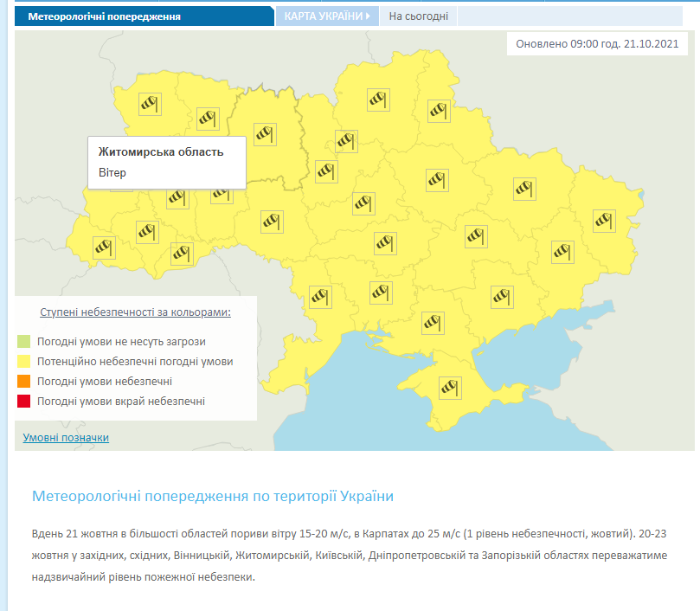Click the red extremely dangerous legend swatch
The image size is (700, 611).
pos(23,401)
